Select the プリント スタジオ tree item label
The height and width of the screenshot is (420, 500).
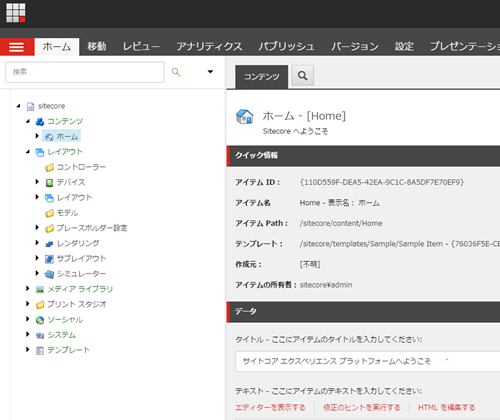pos(77,305)
